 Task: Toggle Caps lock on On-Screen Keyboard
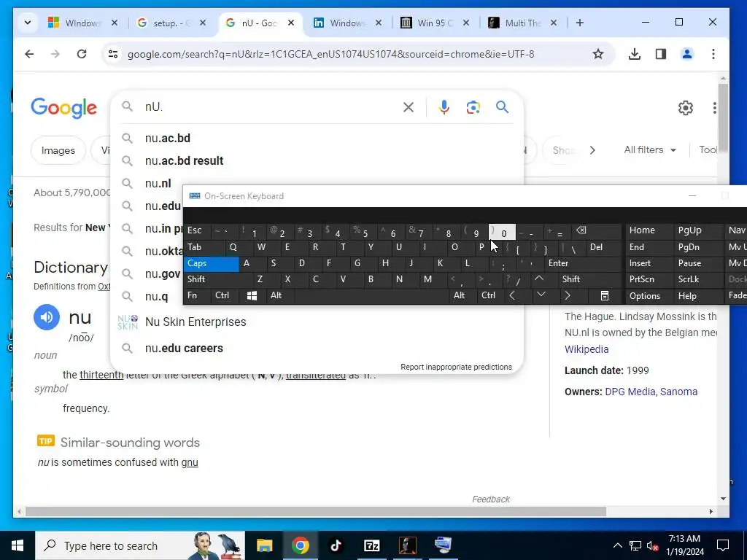211,263
